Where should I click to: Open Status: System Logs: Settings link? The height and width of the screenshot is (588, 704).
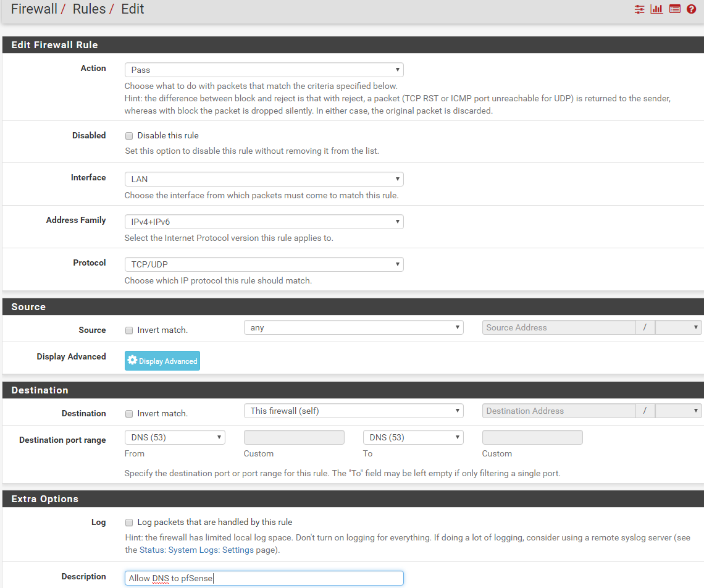click(196, 550)
